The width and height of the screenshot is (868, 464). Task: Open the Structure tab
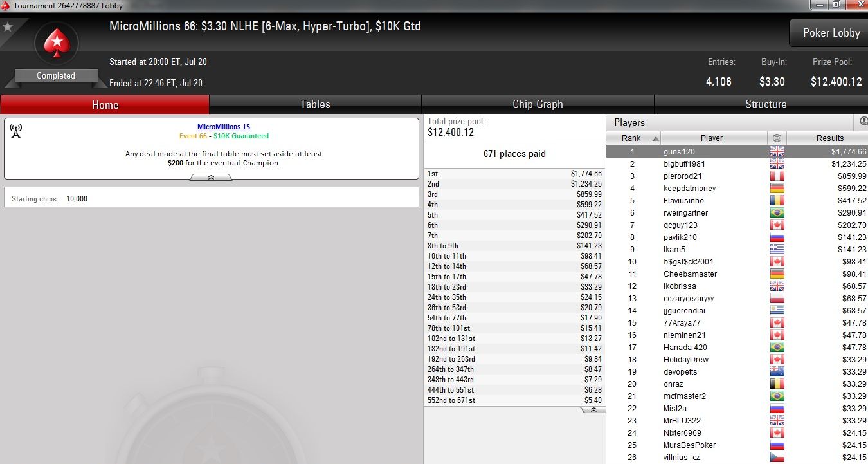[765, 104]
